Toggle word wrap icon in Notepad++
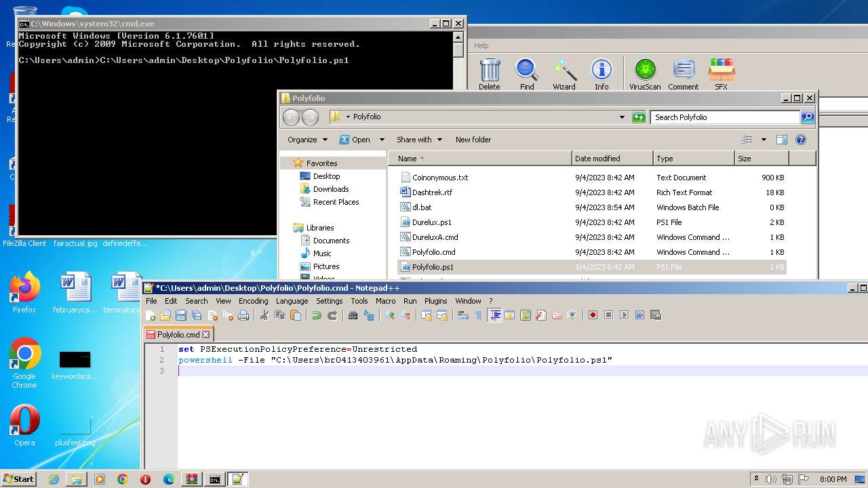Viewport: 868px width, 488px height. pyautogui.click(x=463, y=315)
